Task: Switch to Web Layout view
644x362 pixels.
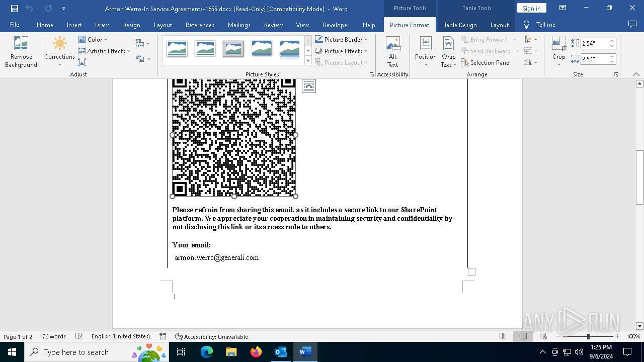Action: (543, 336)
